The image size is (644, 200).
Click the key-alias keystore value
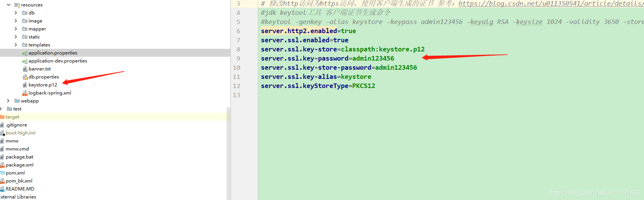tap(356, 77)
